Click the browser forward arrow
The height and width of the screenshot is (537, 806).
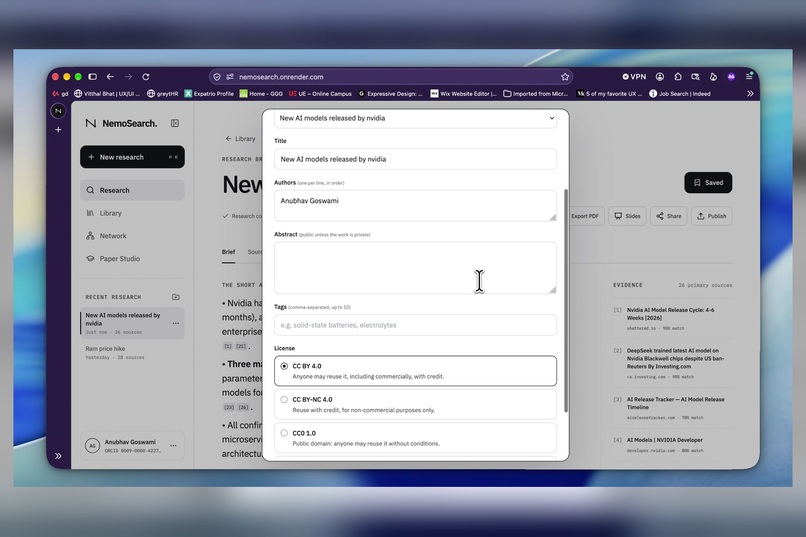coord(128,77)
